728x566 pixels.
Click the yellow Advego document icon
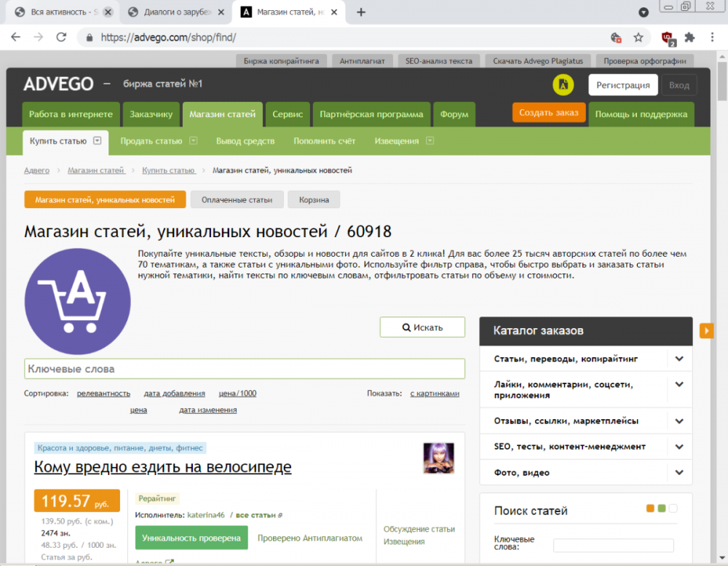point(562,85)
